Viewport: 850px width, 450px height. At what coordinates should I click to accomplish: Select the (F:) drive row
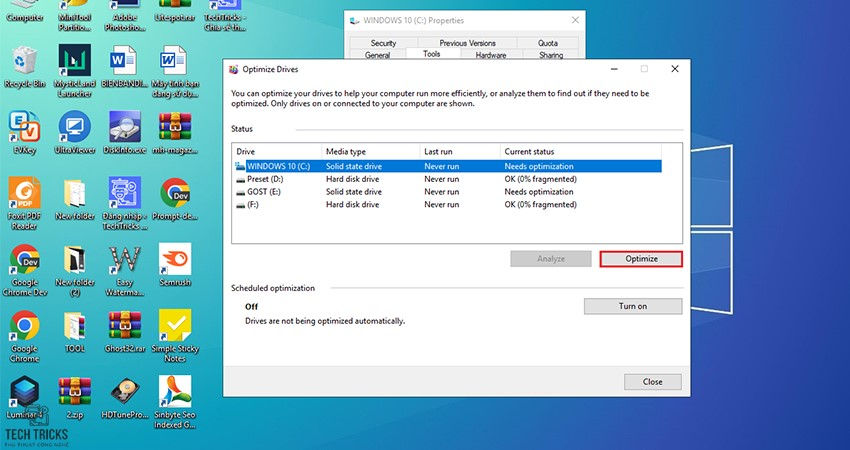pos(448,204)
